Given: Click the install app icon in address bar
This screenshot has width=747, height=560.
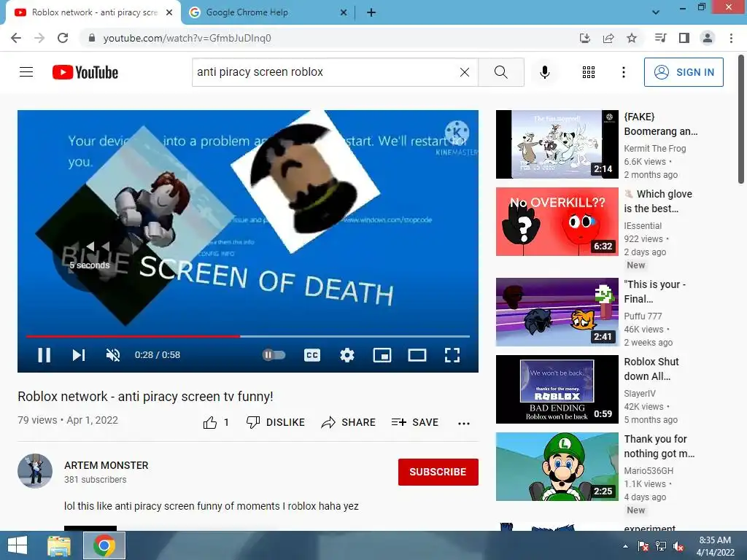Looking at the screenshot, I should pos(584,38).
